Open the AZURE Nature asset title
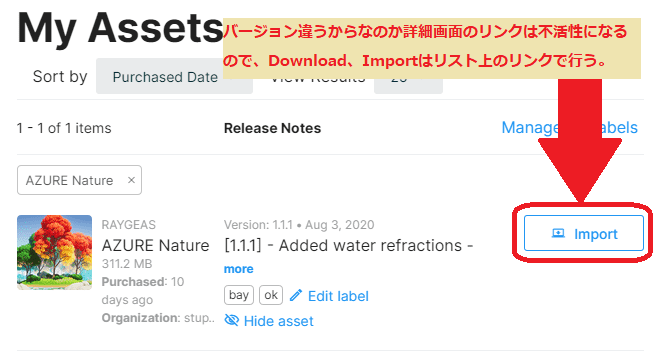653x361 pixels. pyautogui.click(x=155, y=245)
